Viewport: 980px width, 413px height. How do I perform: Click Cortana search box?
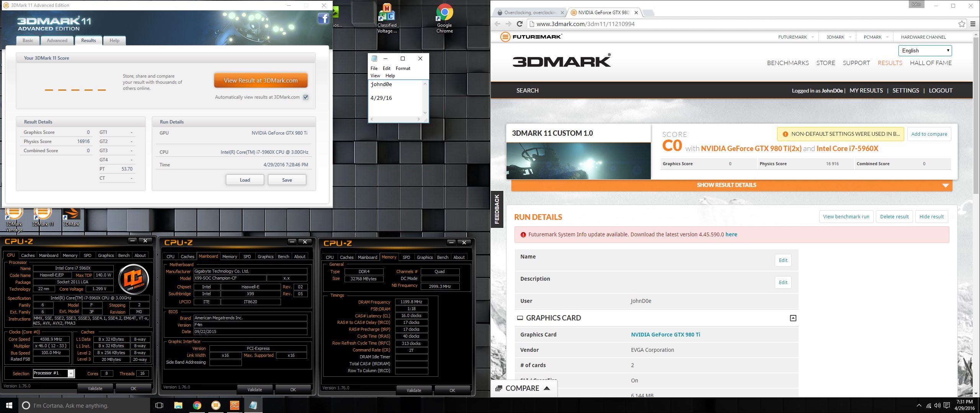pos(84,405)
